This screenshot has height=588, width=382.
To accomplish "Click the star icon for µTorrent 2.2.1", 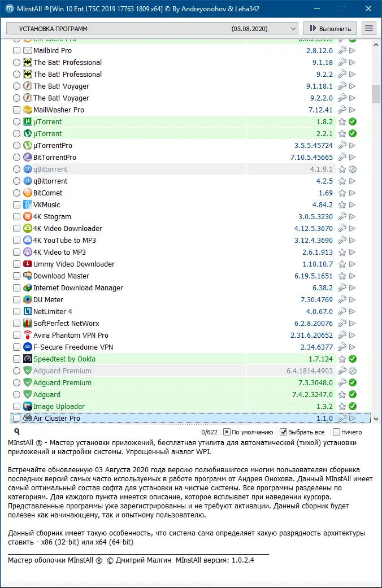I will coord(342,133).
